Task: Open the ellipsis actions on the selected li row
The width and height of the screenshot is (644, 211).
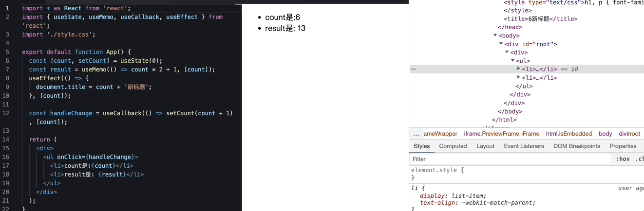Action: [x=414, y=69]
